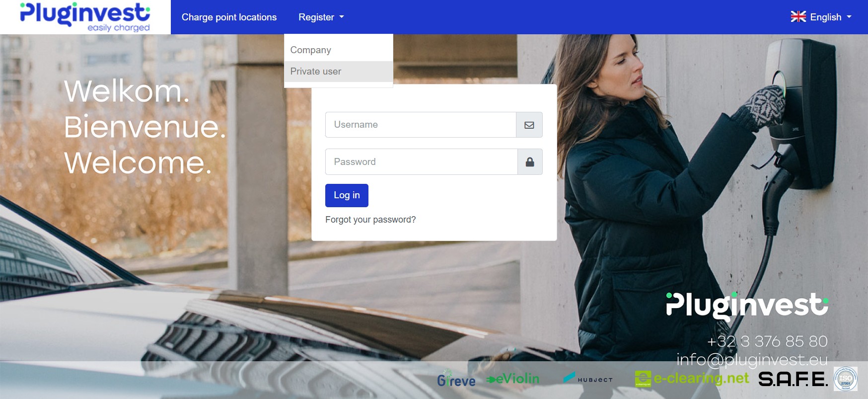Click the phone number +32 3 376 85 80
Viewport: 868px width, 399px height.
[x=767, y=341]
